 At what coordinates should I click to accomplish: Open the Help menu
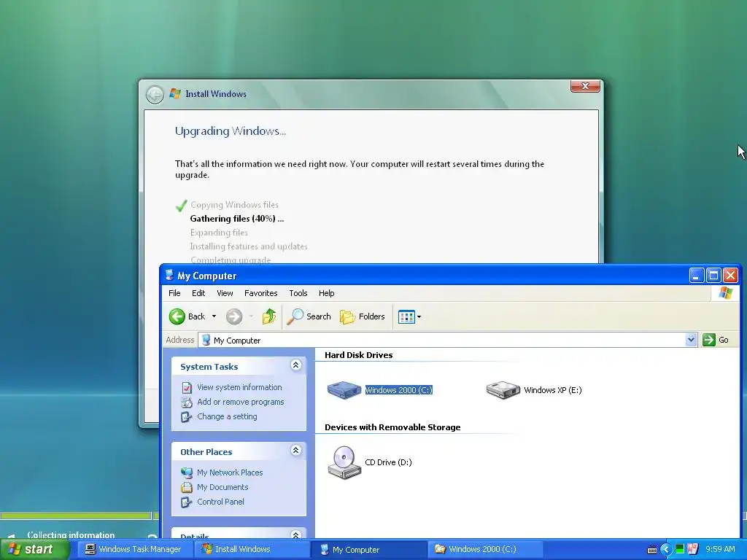pos(326,293)
